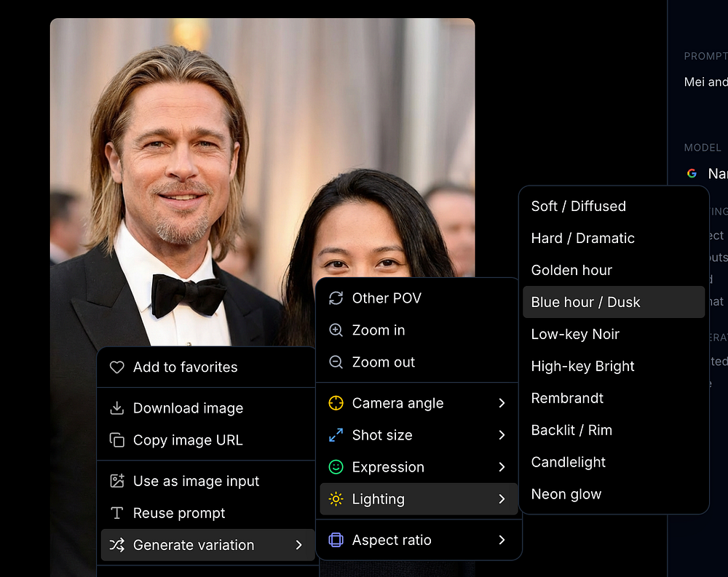This screenshot has height=577, width=728.
Task: Click the magnifier plus icon for Zoom in
Action: pos(336,330)
